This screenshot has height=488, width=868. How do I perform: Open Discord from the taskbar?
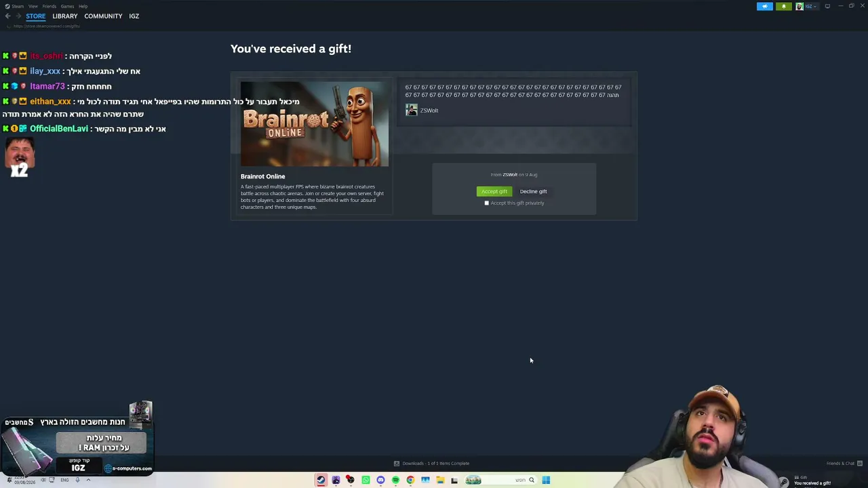[x=380, y=480]
